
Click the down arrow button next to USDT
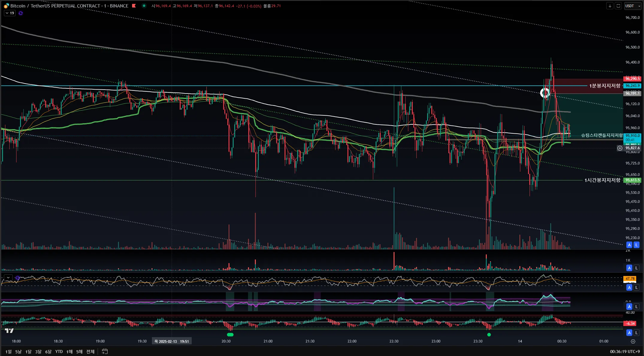pos(610,6)
